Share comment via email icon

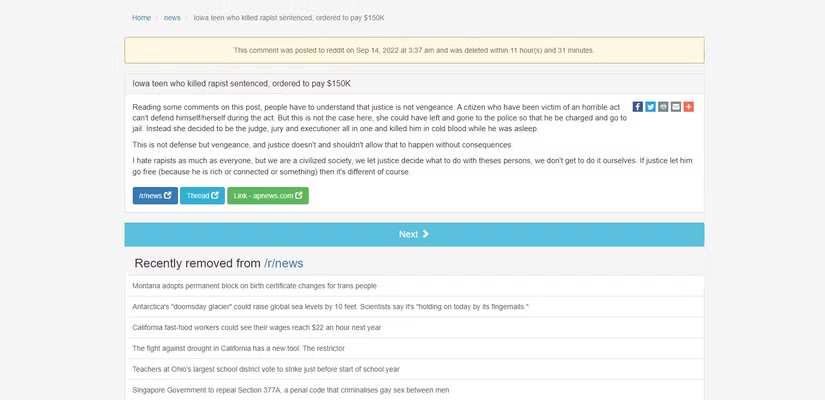pos(676,107)
